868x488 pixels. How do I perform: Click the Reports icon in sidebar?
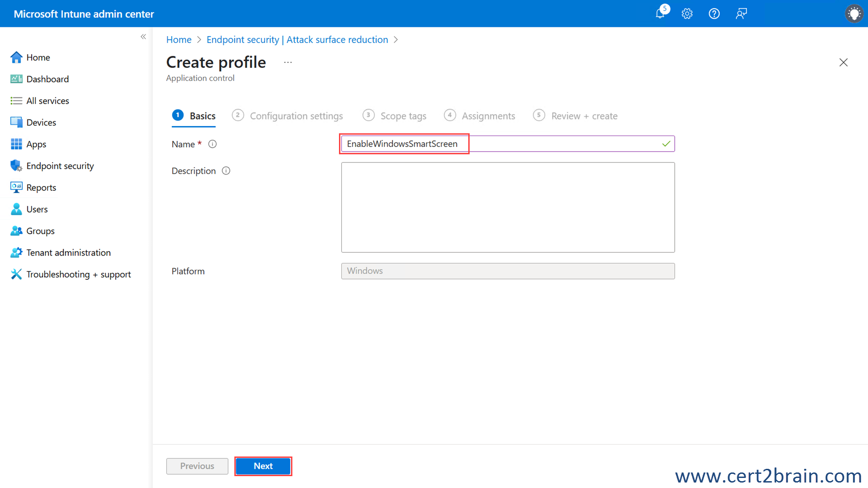[16, 187]
